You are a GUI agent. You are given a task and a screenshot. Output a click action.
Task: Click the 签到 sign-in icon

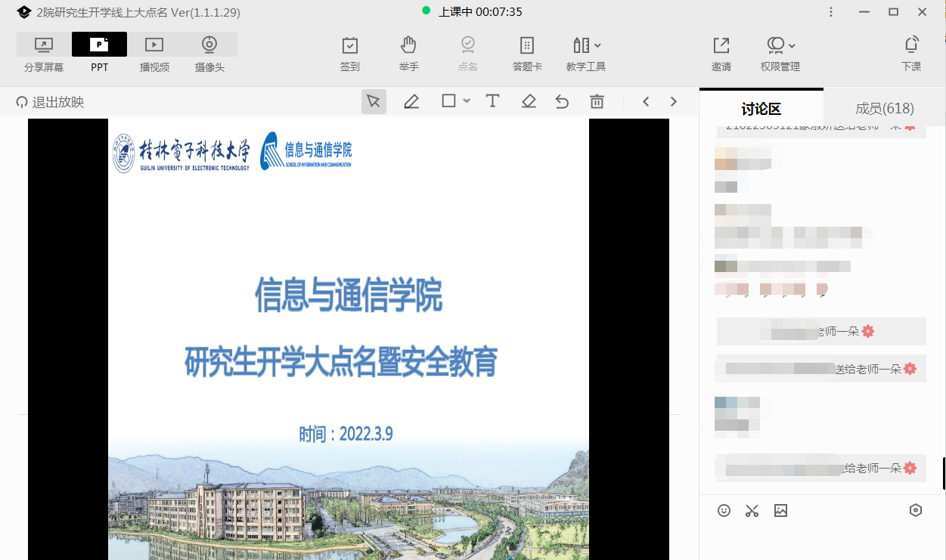coord(349,45)
